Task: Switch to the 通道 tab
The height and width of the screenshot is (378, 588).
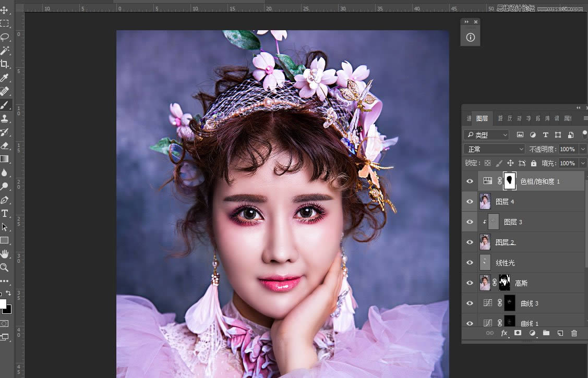Action: pyautogui.click(x=469, y=118)
